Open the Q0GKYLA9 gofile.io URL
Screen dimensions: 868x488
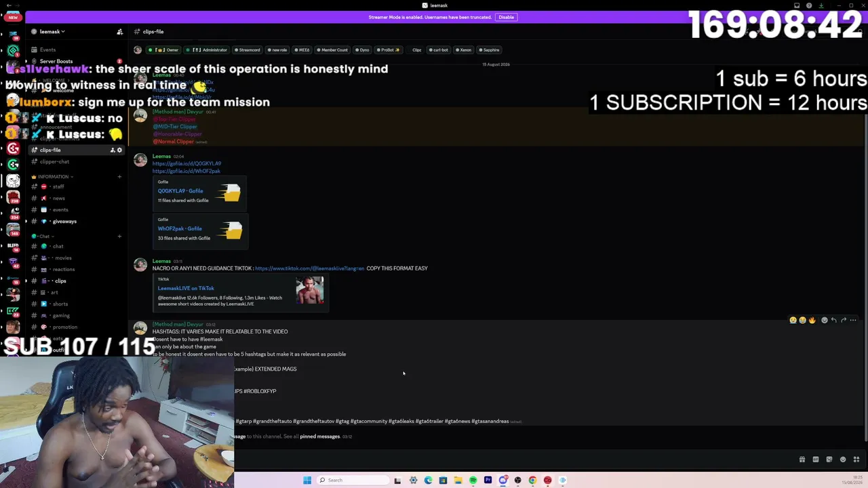click(x=186, y=163)
